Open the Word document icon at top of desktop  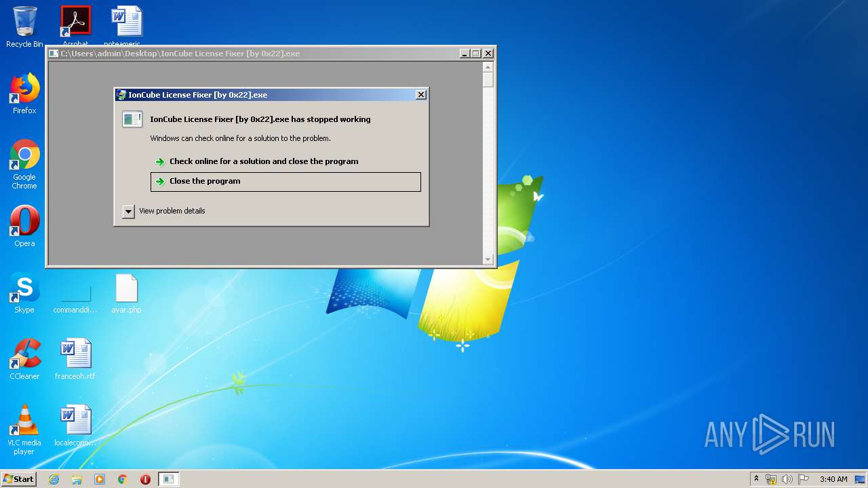tap(127, 26)
